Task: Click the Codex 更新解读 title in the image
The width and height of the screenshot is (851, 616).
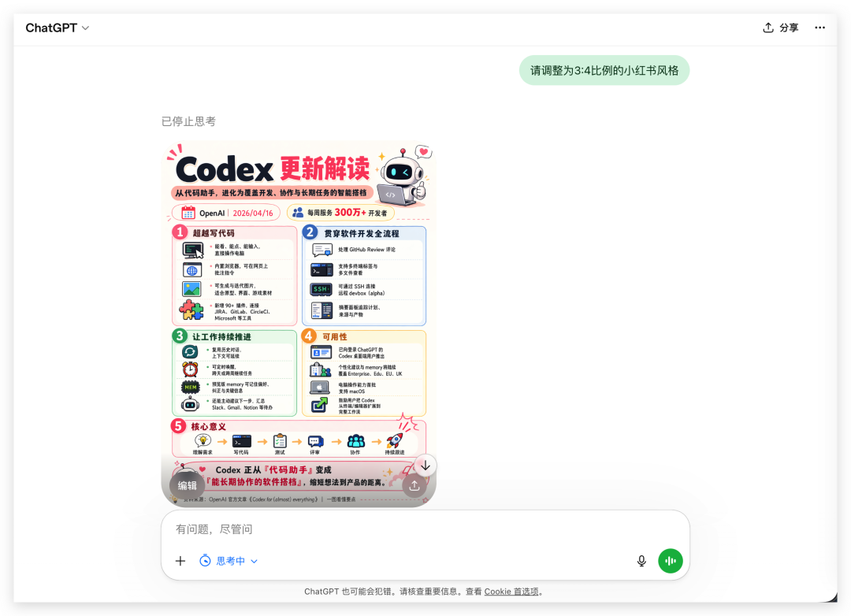Action: click(x=272, y=169)
